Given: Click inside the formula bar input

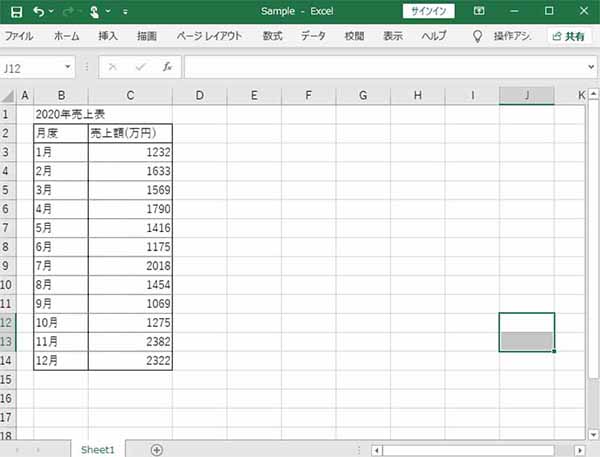Looking at the screenshot, I should click(385, 67).
